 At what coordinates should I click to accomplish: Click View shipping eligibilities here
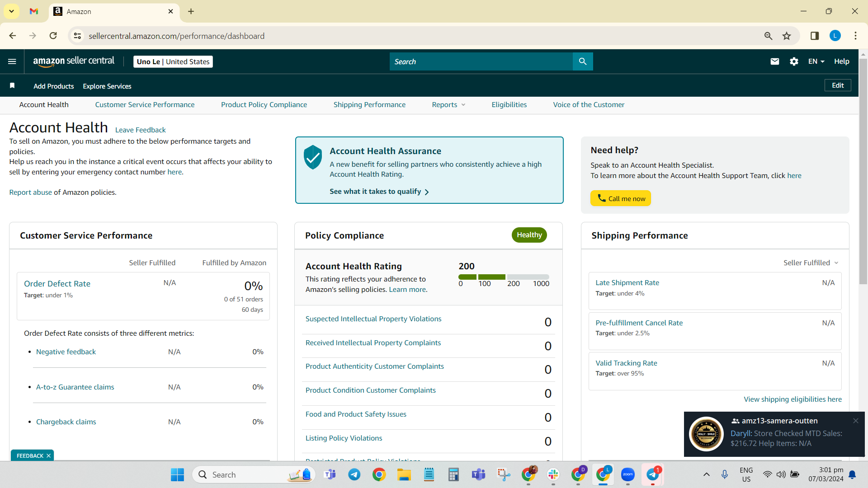793,399
